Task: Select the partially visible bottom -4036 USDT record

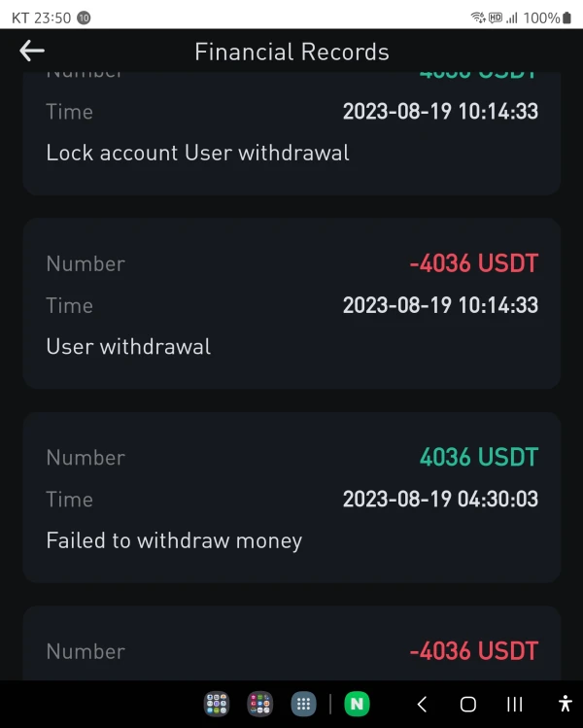Action: pyautogui.click(x=291, y=649)
